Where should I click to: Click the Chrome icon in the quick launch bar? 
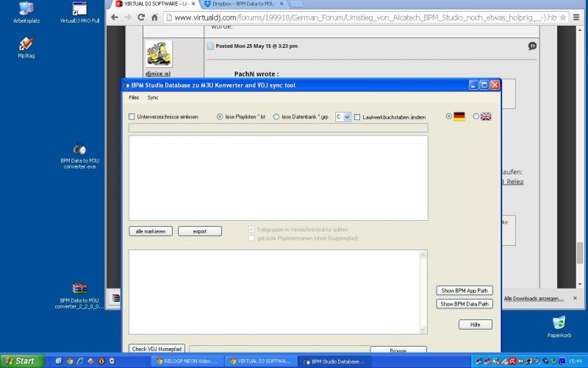[69, 361]
